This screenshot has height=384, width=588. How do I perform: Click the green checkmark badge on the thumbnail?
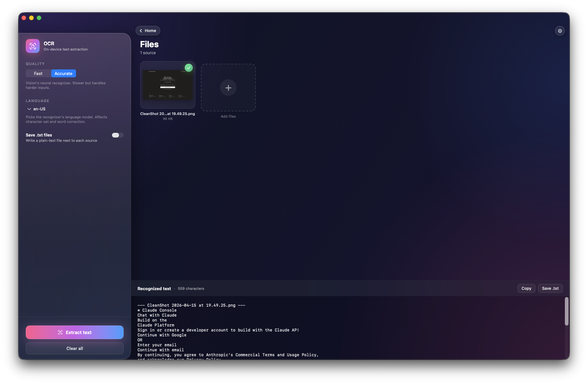click(x=189, y=68)
